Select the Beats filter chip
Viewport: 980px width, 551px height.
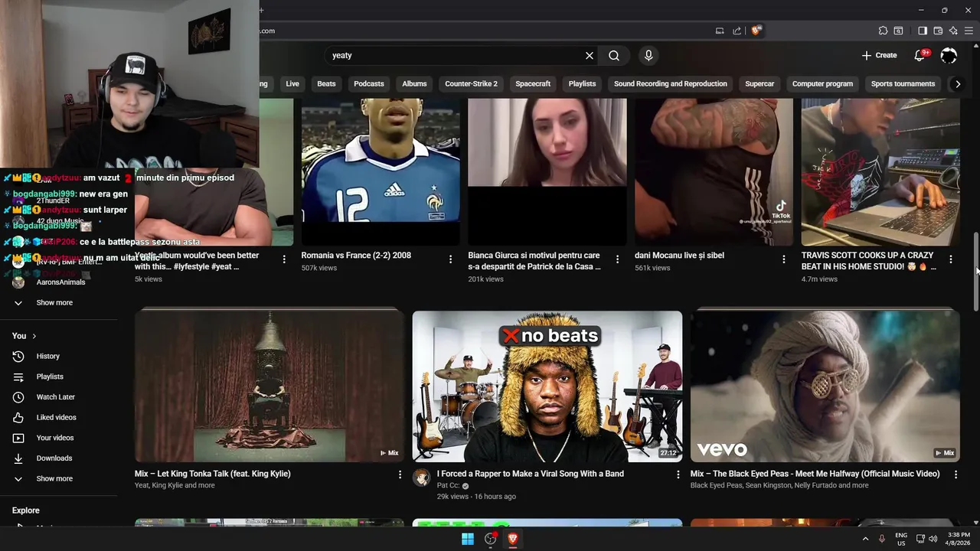(326, 84)
